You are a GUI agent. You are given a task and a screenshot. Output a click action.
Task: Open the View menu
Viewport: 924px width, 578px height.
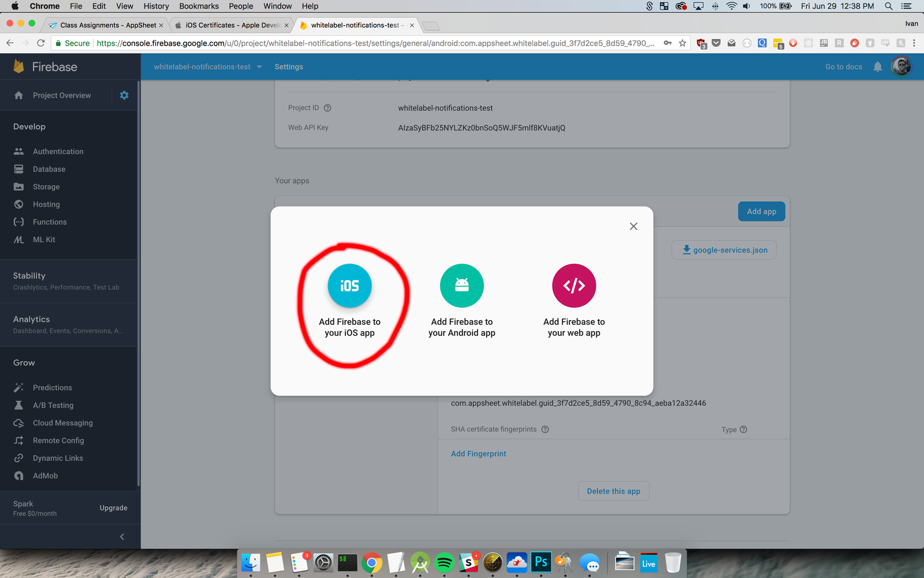point(125,6)
